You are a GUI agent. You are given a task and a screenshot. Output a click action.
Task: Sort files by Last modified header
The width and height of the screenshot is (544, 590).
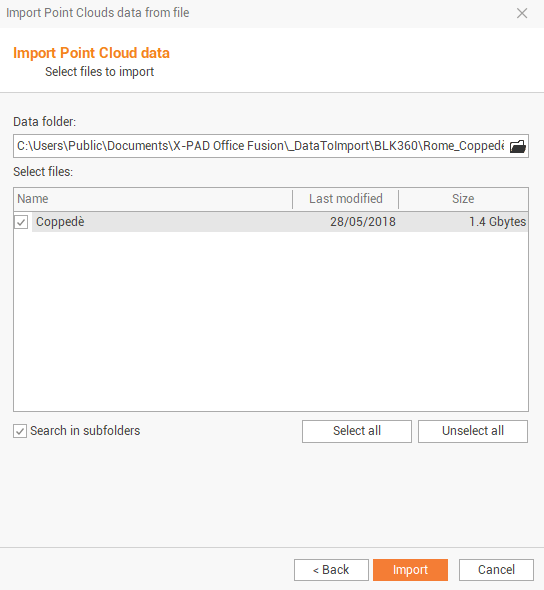345,199
